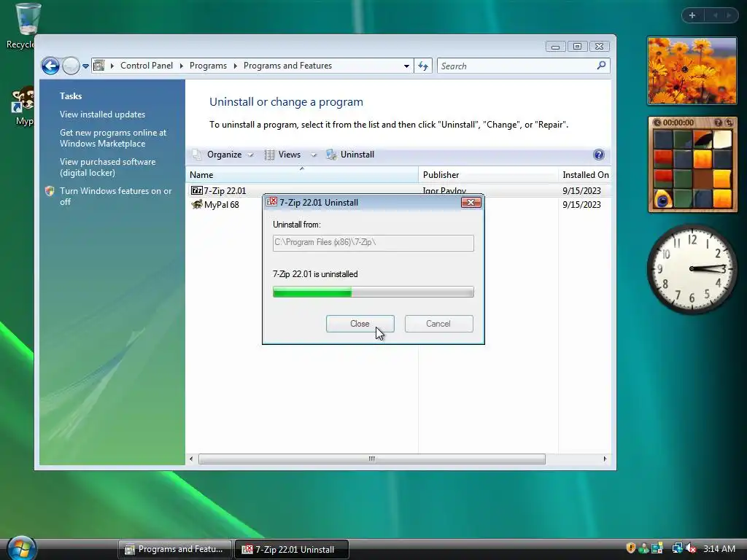Click the Control Panel breadcrumb
This screenshot has width=747, height=560.
click(x=146, y=66)
